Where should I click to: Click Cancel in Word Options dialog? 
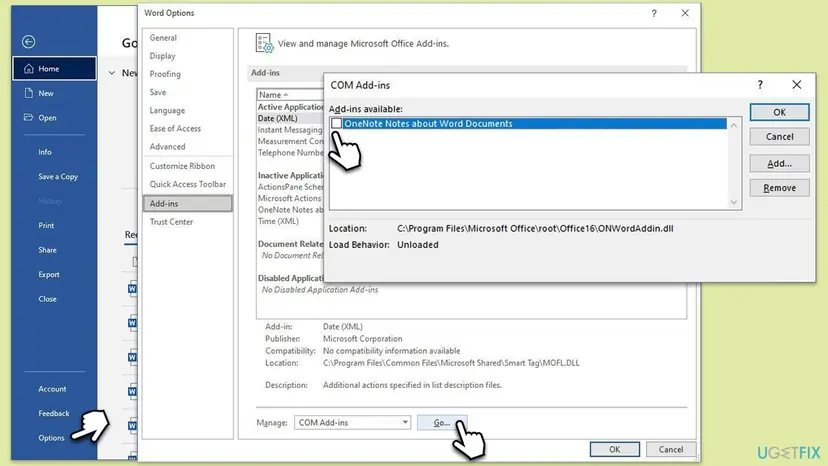tap(671, 450)
